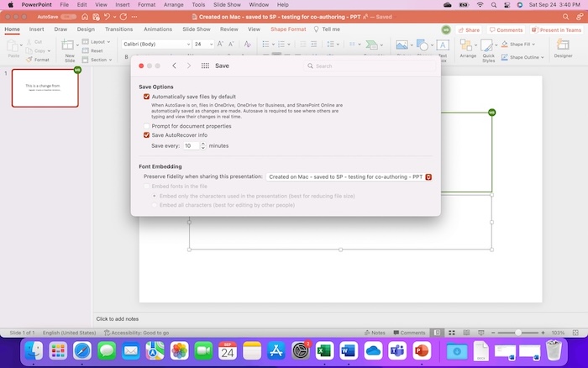Screen dimensions: 588x368
Task: Click the Arrange icon
Action: tap(466, 45)
